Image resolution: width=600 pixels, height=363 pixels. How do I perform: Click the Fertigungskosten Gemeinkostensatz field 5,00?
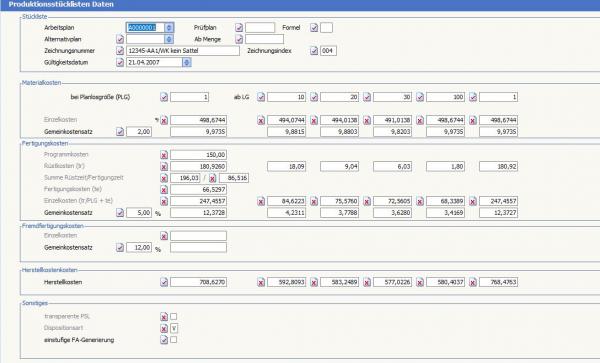coord(139,213)
